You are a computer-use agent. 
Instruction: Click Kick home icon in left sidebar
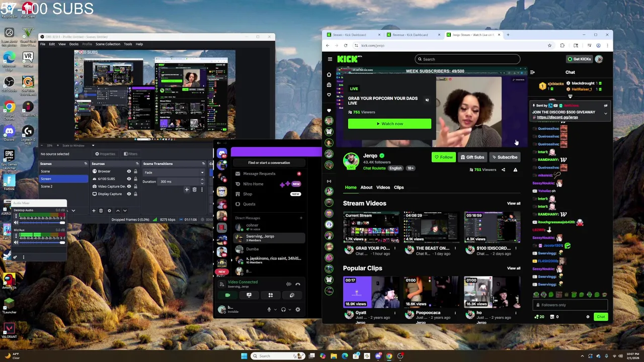pos(329,75)
